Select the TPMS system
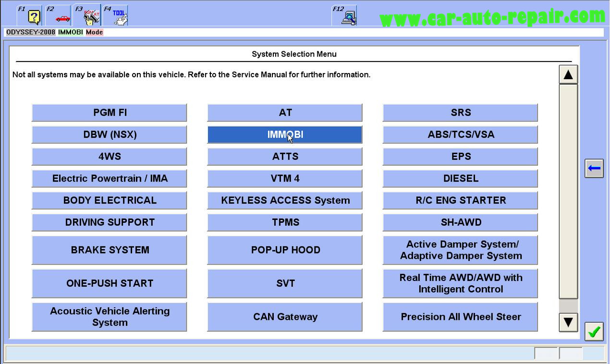610x364 pixels. coord(285,222)
